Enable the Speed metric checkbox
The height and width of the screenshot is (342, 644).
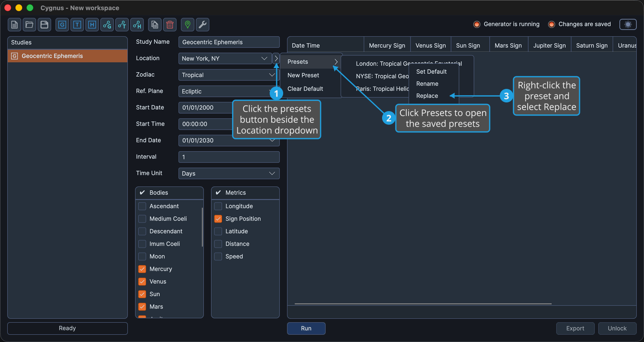[218, 256]
